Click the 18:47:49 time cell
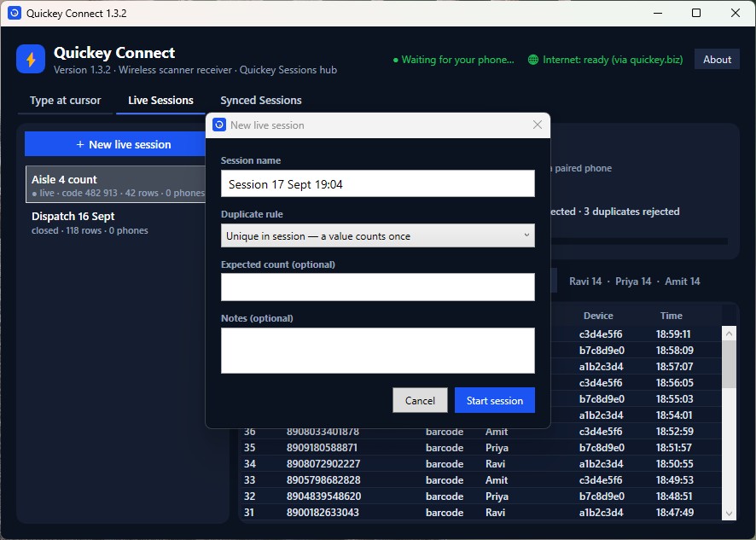The image size is (756, 540). [675, 512]
